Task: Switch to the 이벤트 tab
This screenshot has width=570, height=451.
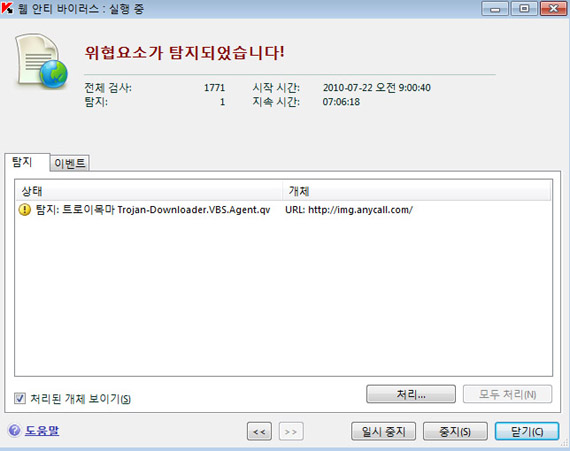Action: [x=69, y=163]
